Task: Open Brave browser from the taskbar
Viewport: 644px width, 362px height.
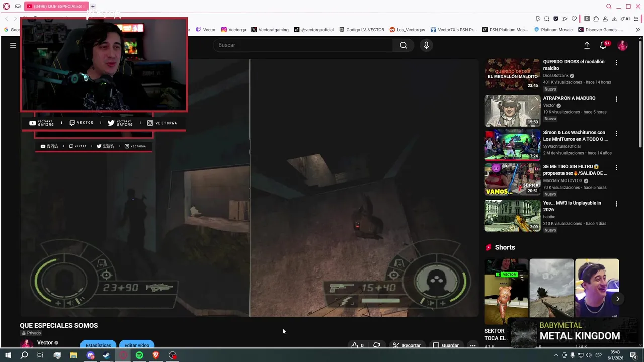Action: (156, 355)
